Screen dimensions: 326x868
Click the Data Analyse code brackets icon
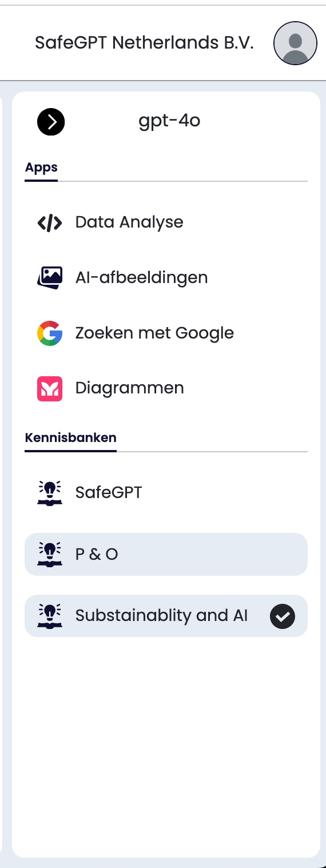click(50, 223)
